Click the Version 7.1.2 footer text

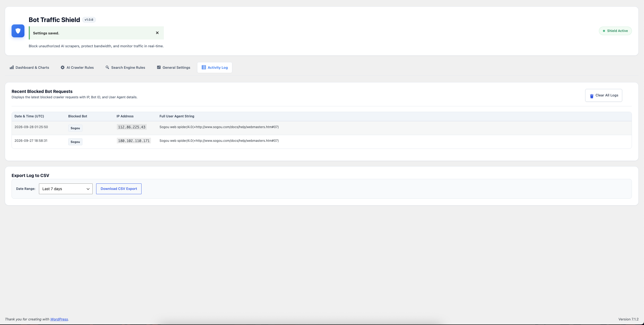pyautogui.click(x=628, y=319)
